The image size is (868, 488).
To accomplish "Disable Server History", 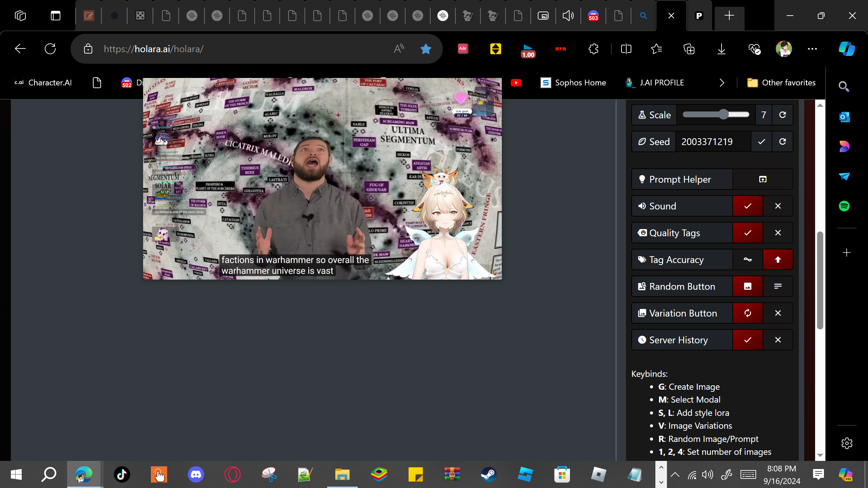I will [x=778, y=340].
